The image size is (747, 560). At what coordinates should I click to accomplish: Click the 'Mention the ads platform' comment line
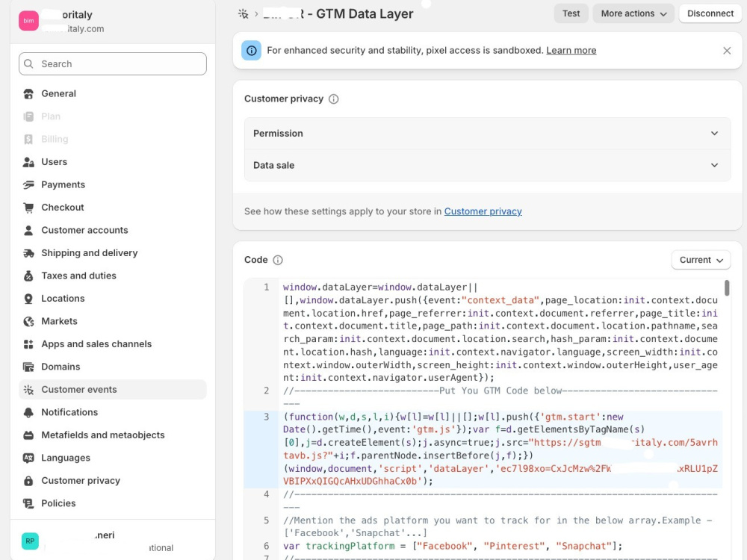pos(498,526)
